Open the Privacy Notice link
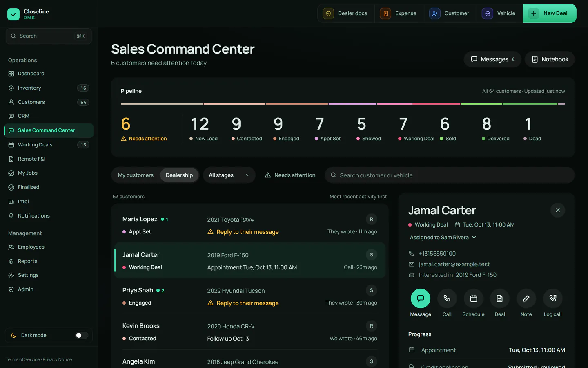588x368 pixels. click(57, 360)
